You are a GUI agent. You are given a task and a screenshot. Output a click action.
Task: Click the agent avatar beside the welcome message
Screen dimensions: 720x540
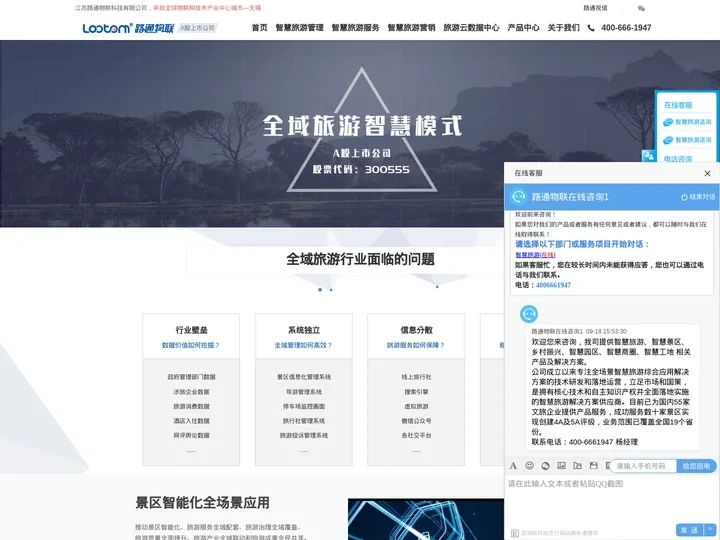point(529,314)
